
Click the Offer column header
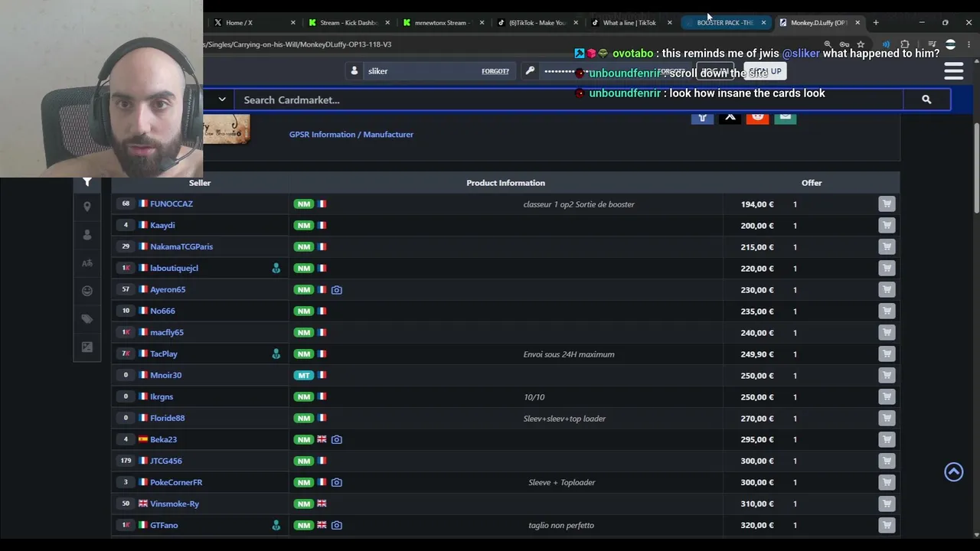click(x=812, y=183)
